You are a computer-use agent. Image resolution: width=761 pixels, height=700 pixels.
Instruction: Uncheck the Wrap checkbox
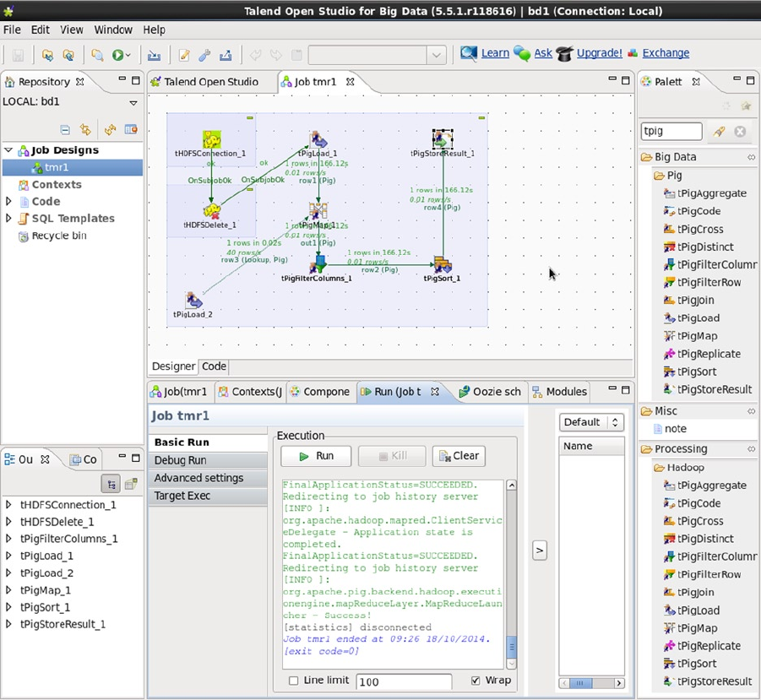click(x=476, y=681)
